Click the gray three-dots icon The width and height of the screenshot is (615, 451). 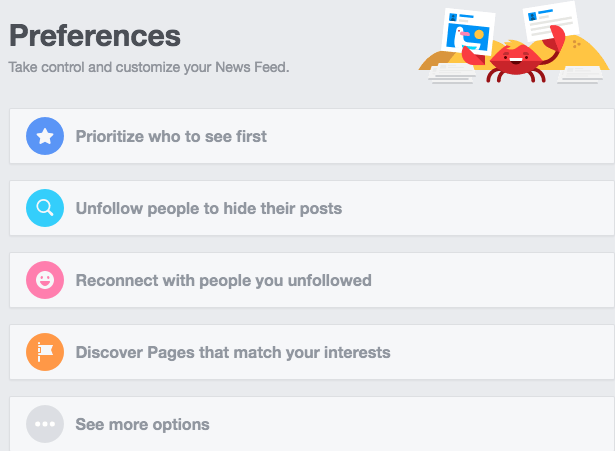click(x=45, y=424)
